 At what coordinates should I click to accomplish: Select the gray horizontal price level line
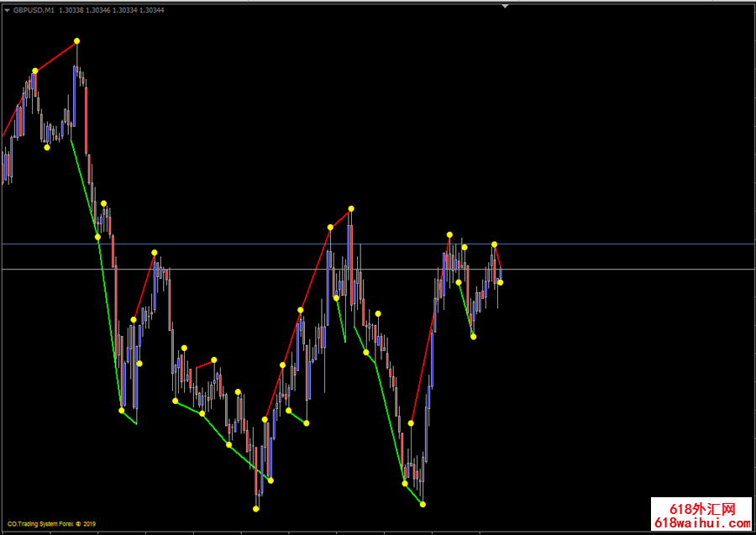pos(378,270)
